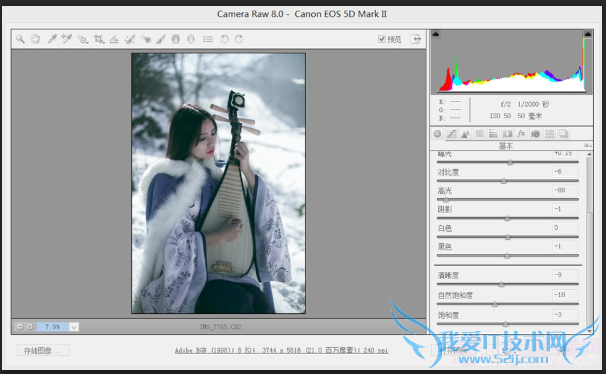Switch to the Camera Calibration tab
Viewport: 606px width, 374px height.
coord(535,134)
